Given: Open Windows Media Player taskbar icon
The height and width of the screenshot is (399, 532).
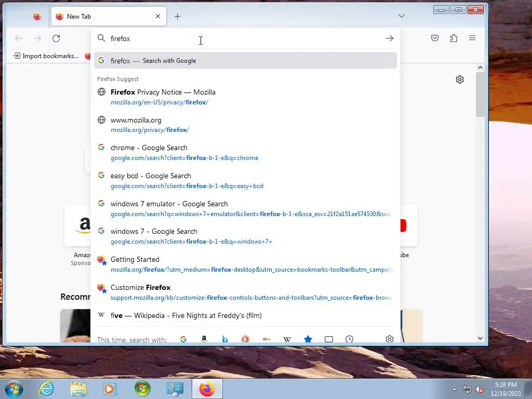Looking at the screenshot, I should click(x=110, y=389).
